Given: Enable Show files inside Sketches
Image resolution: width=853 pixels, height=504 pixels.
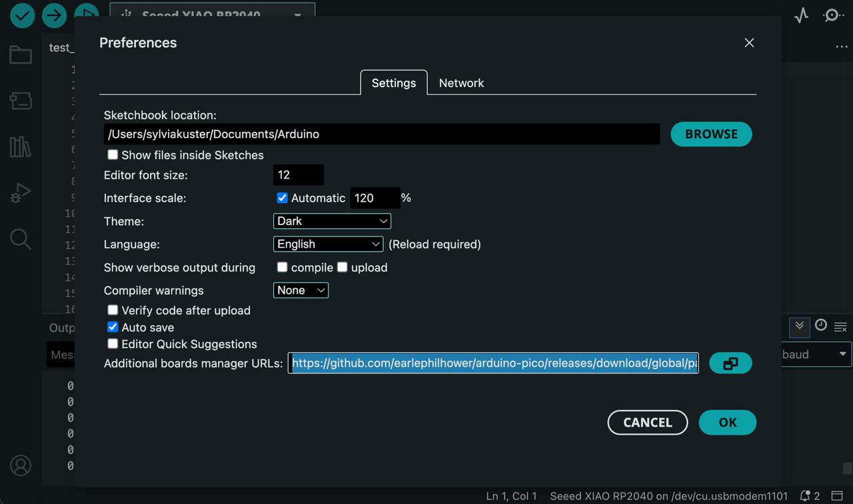Looking at the screenshot, I should click(113, 155).
